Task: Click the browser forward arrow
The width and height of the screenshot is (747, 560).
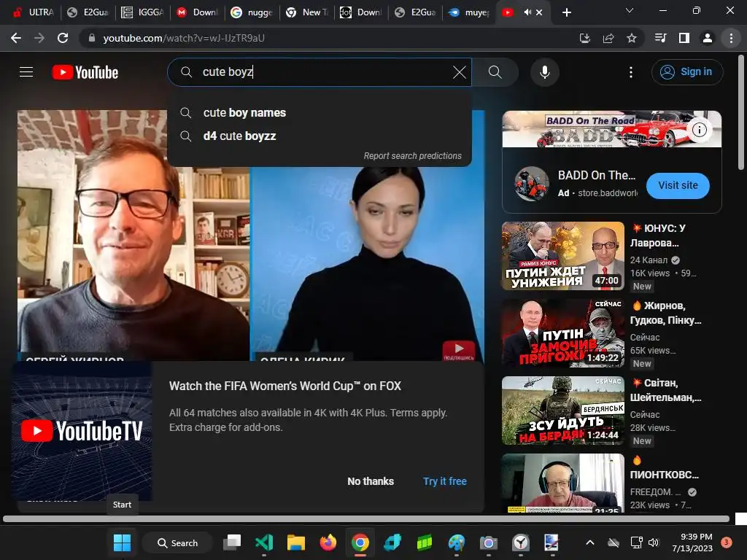Action: [39, 38]
